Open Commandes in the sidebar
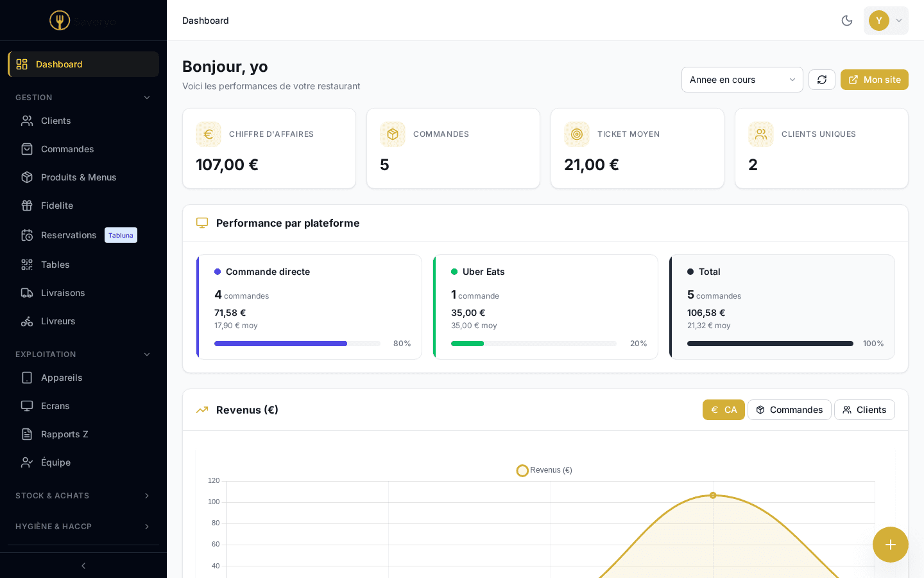The height and width of the screenshot is (578, 924). pyautogui.click(x=83, y=149)
